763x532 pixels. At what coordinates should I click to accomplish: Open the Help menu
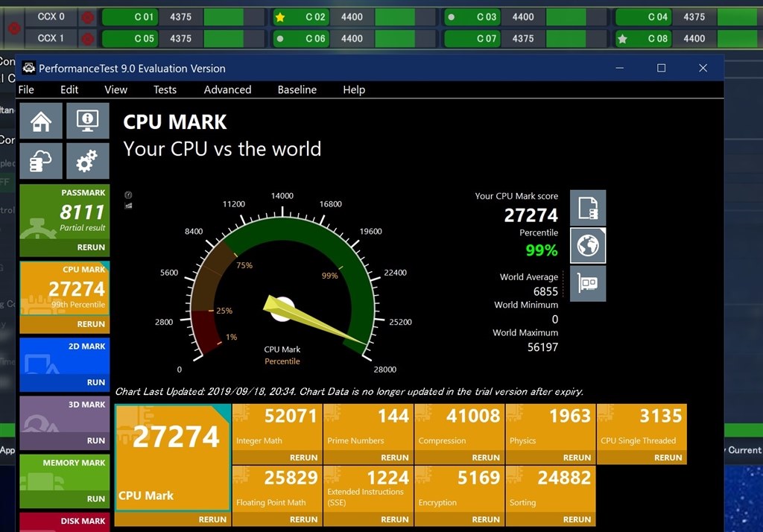click(354, 89)
